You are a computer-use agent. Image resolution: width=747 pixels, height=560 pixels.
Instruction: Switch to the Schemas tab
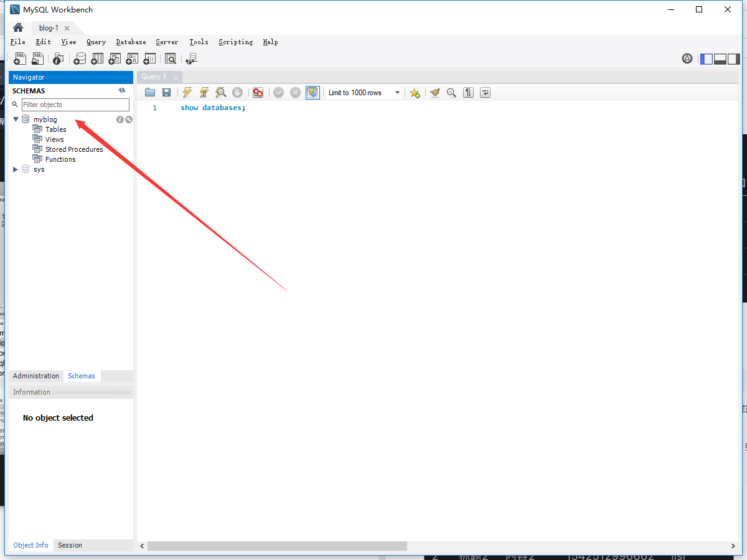pos(82,376)
